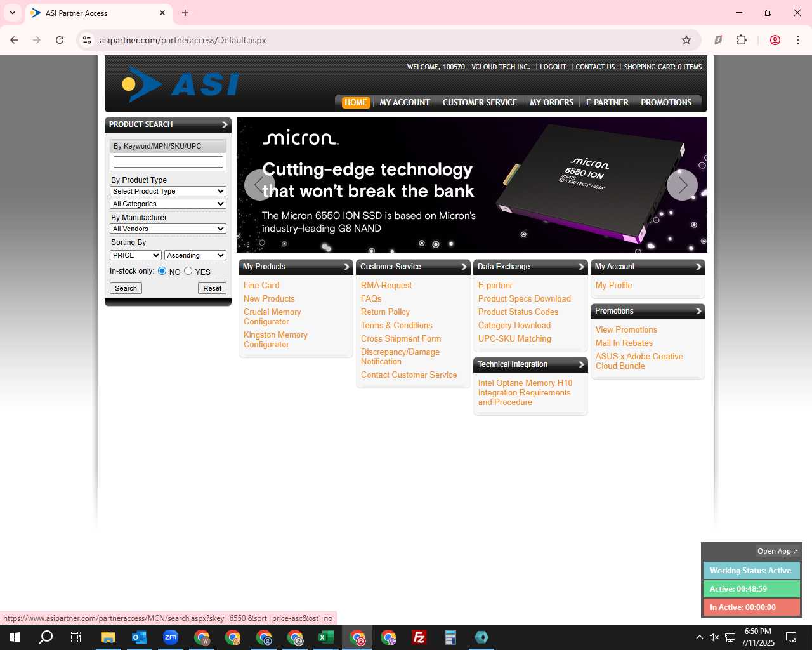Open the Chrome three-dot menu

(798, 40)
